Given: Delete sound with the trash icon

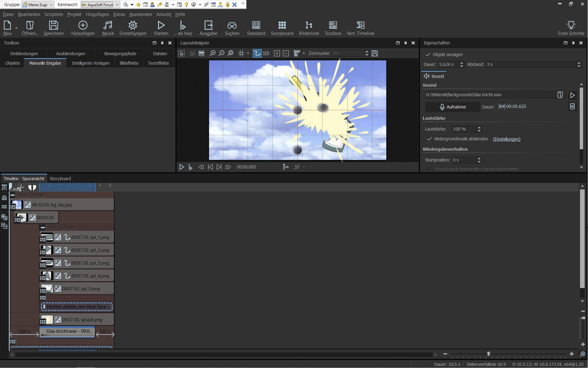Looking at the screenshot, I should [572, 107].
